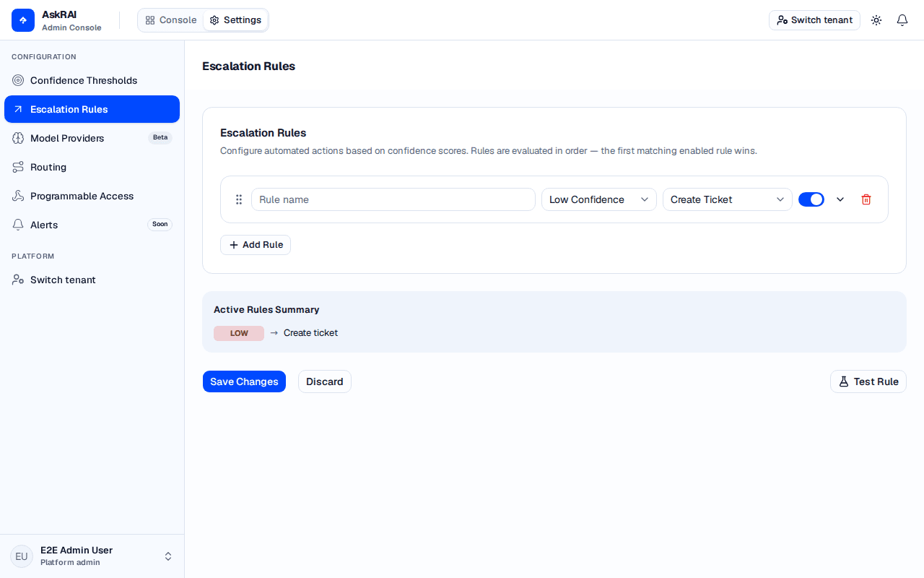Click the 'Admin Console' subtitle text

pos(71,27)
